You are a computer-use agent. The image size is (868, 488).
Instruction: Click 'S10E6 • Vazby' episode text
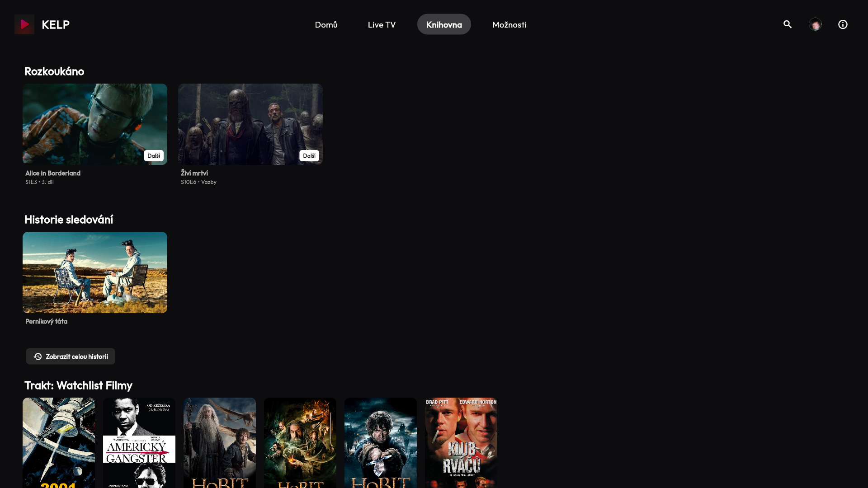pyautogui.click(x=198, y=182)
